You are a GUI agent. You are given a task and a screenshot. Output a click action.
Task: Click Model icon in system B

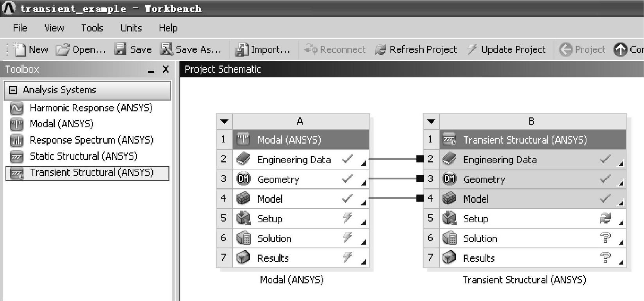(449, 198)
